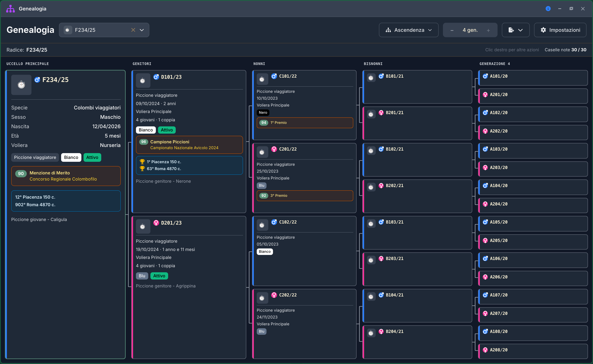Click the male icon of B102/21

(x=381, y=149)
